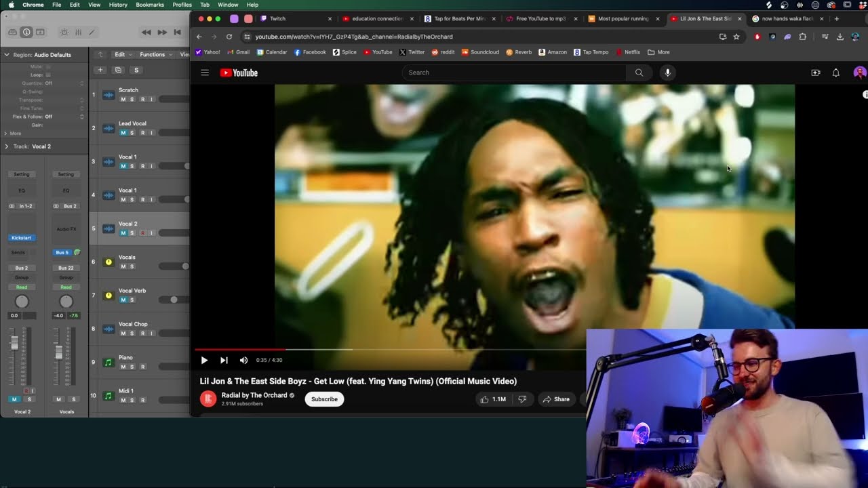Viewport: 868px width, 488px height.
Task: Open the Bookmarks menu
Action: tap(150, 5)
